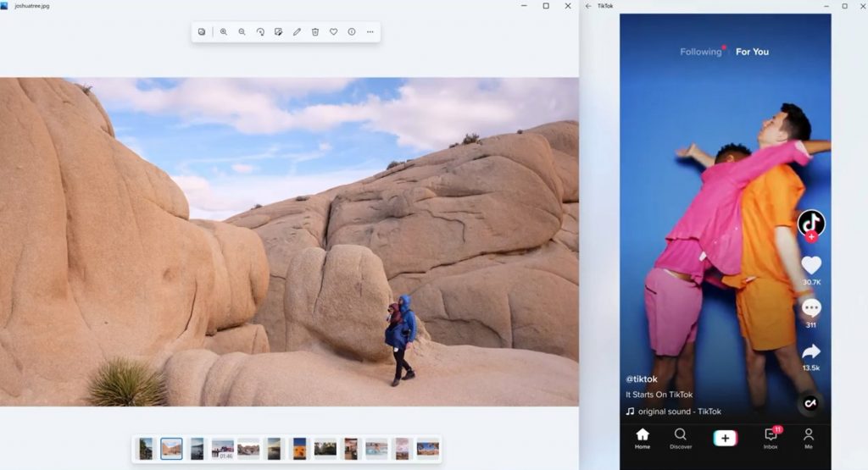
Task: Expand the three-dot more options menu
Action: 370,32
